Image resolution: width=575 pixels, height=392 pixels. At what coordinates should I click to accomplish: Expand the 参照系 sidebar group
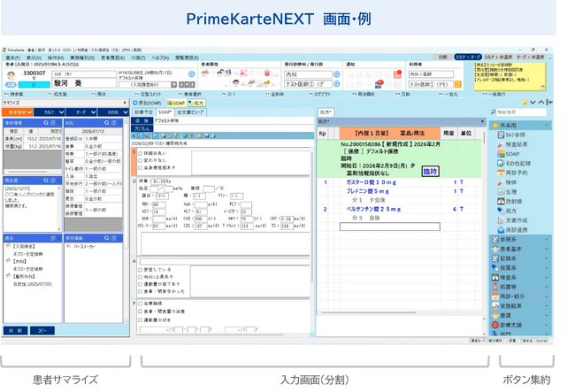click(547, 240)
